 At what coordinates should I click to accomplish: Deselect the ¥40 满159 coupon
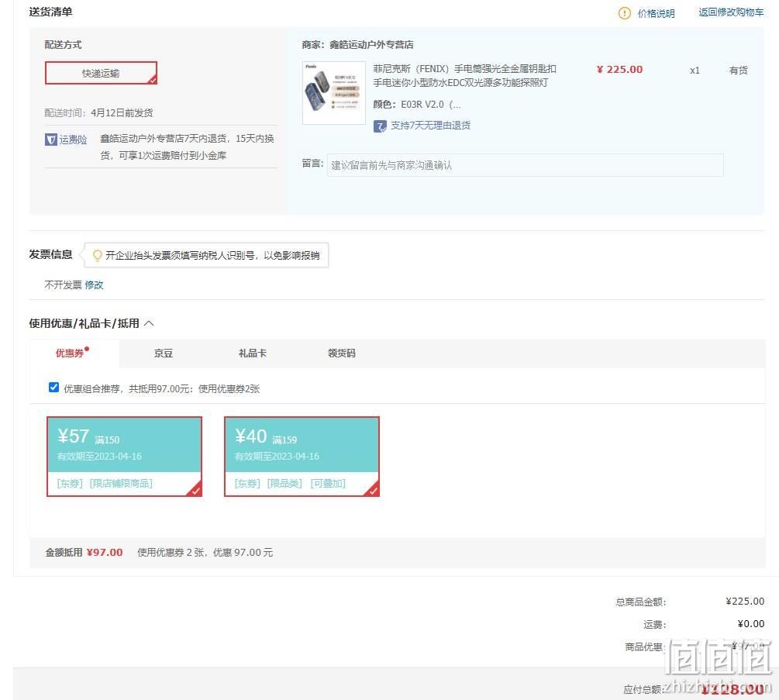coord(302,456)
